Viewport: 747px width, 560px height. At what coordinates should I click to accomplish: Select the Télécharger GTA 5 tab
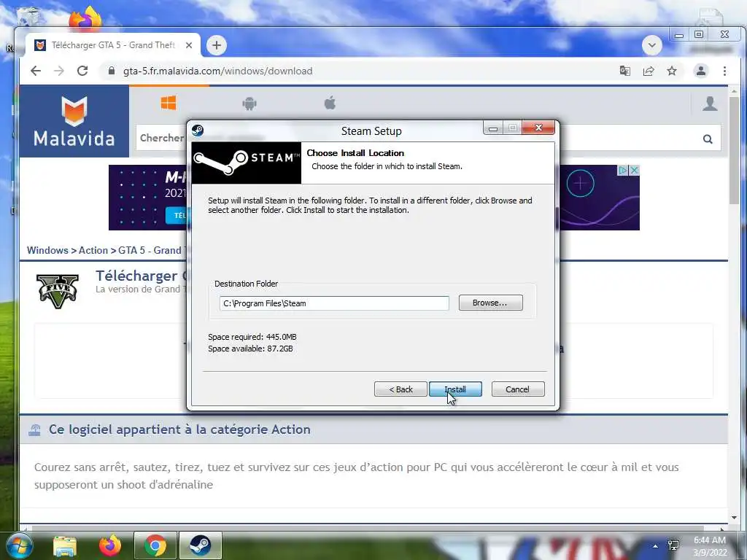pos(113,45)
